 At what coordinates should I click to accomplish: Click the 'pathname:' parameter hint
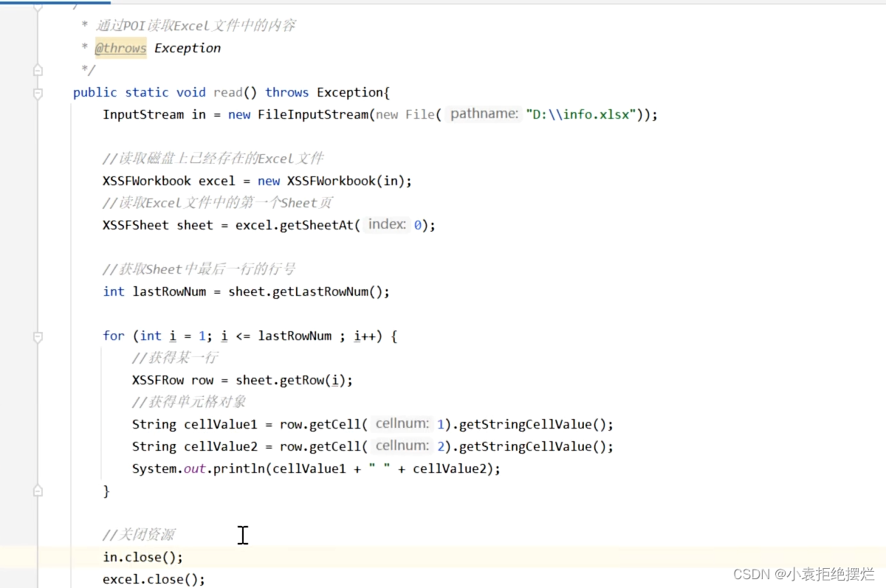point(484,114)
